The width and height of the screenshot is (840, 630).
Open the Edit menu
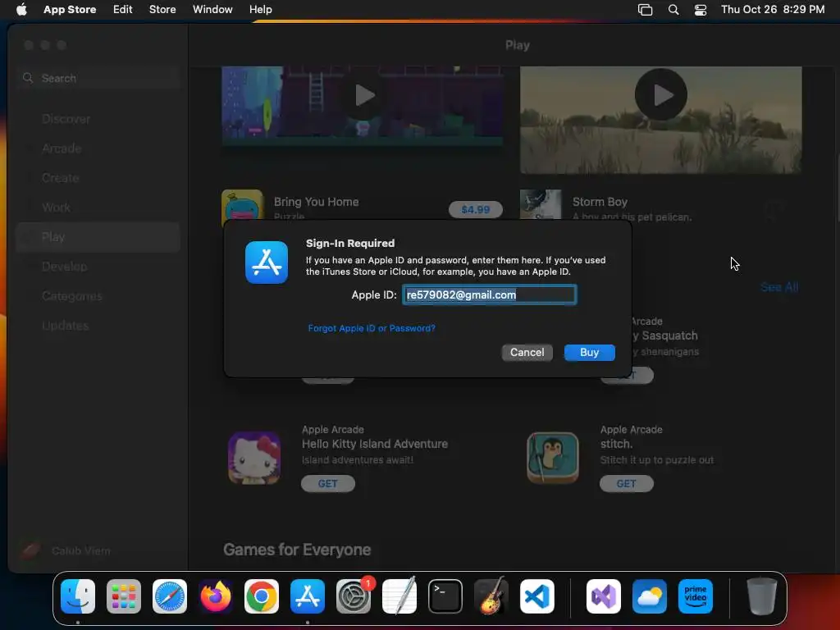(x=123, y=9)
